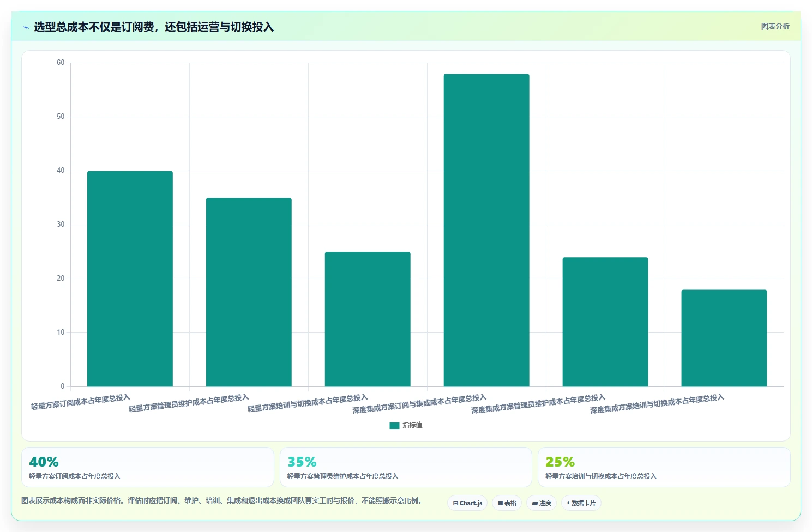Click the x-axis label 深度集成方案订阅与集成成本占年度总投入

click(x=419, y=404)
